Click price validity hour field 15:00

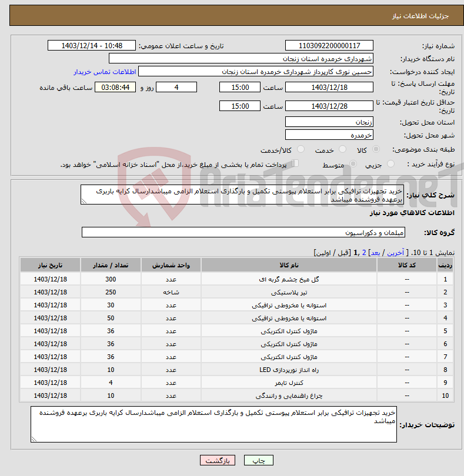[240, 106]
